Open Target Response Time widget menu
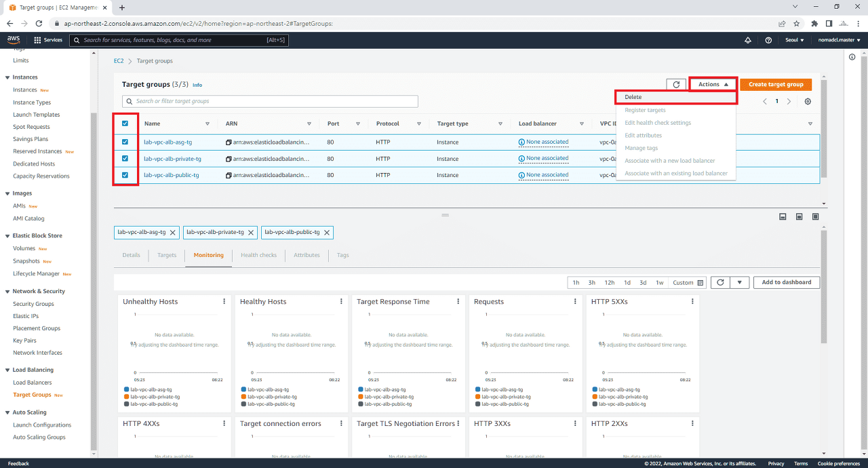The height and width of the screenshot is (468, 868). point(458,302)
